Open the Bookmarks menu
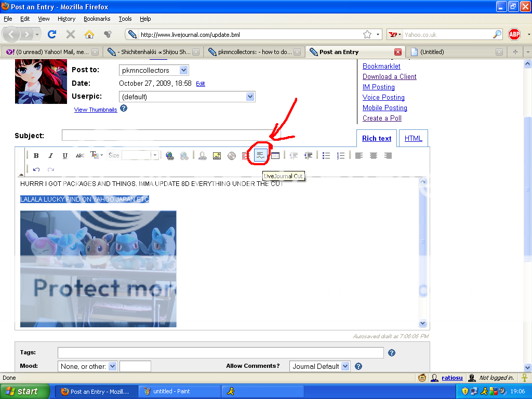 point(97,19)
